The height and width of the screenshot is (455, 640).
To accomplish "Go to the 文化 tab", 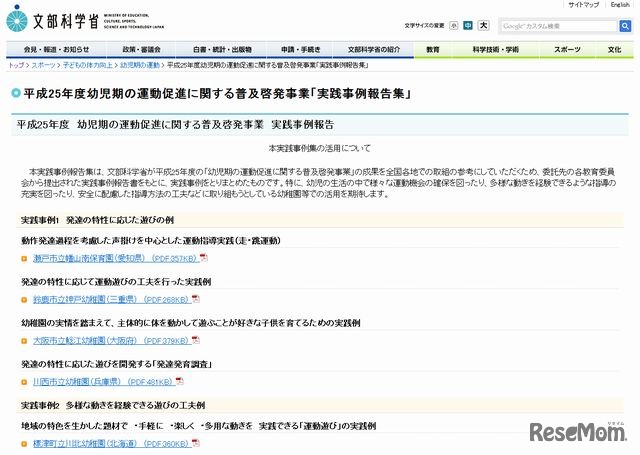I will click(x=614, y=50).
